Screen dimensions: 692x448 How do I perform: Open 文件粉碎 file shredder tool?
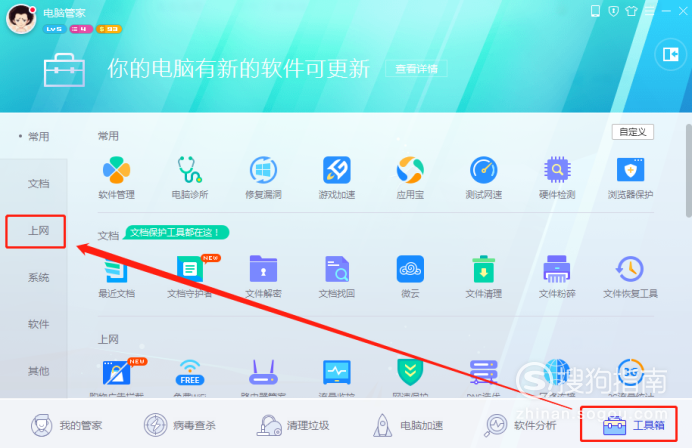[557, 277]
